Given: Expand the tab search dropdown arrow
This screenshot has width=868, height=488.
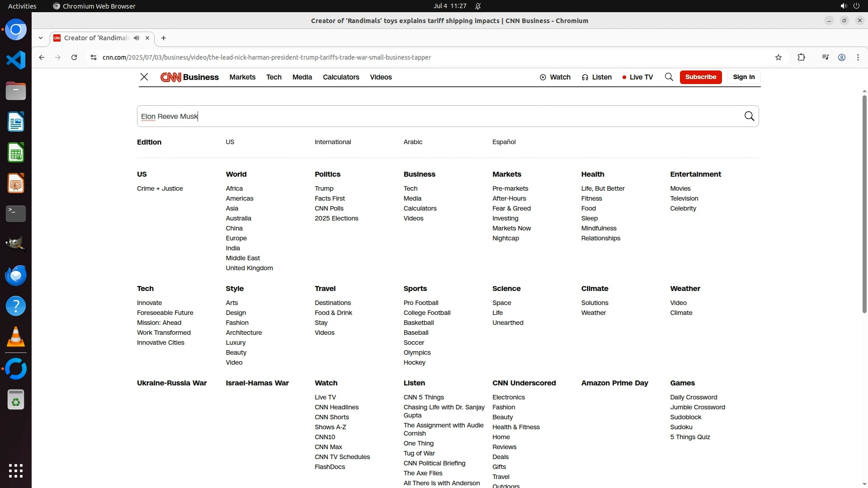Looking at the screenshot, I should (41, 38).
